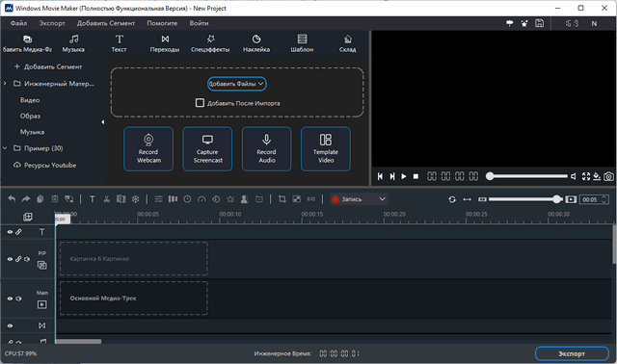Click the preview playback seek slider
This screenshot has height=364, width=617.
click(x=527, y=176)
